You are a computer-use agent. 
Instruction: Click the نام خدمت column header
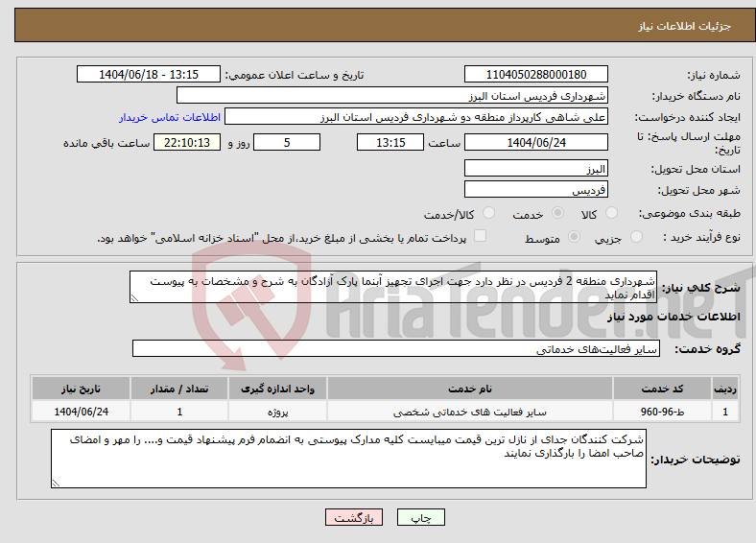click(469, 389)
